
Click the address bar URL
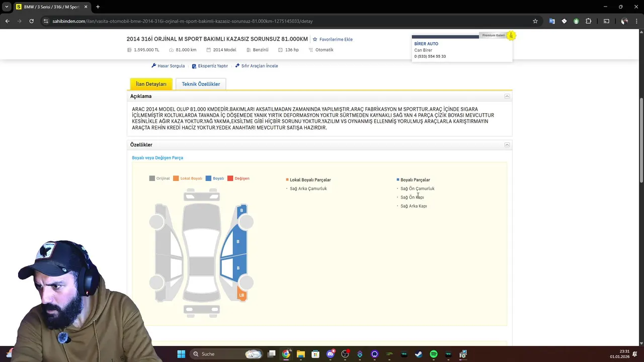point(183,21)
